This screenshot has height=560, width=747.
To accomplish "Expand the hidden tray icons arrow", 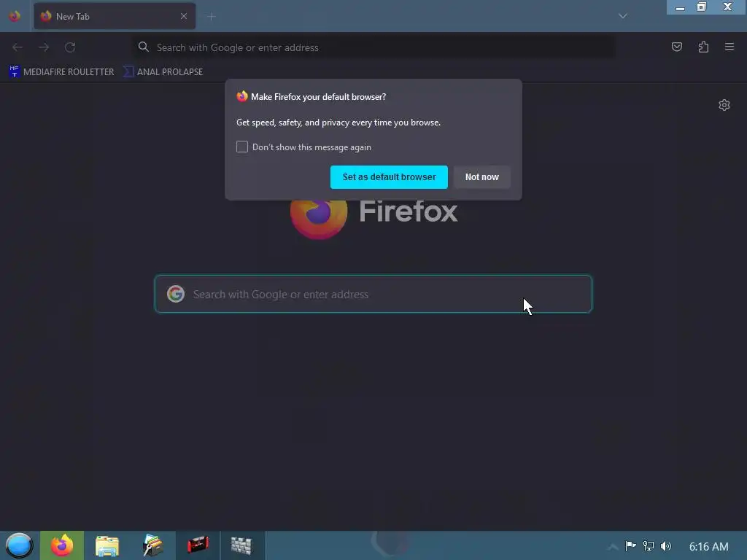I will coord(613,547).
